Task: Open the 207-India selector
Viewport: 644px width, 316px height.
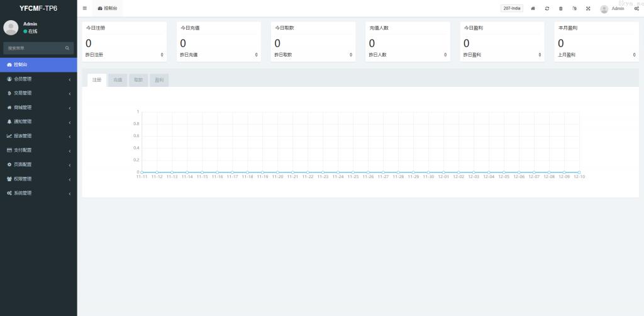Action: (x=511, y=8)
